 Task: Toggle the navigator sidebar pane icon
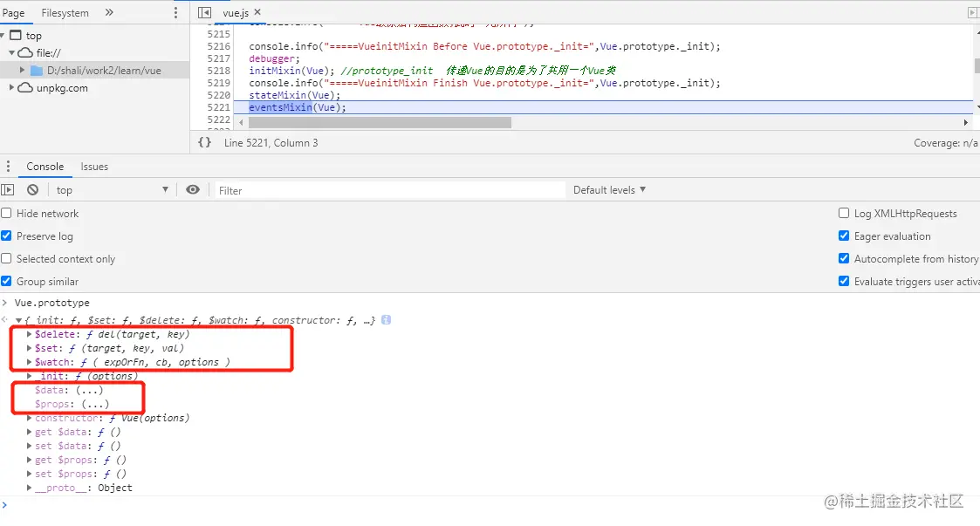[204, 12]
